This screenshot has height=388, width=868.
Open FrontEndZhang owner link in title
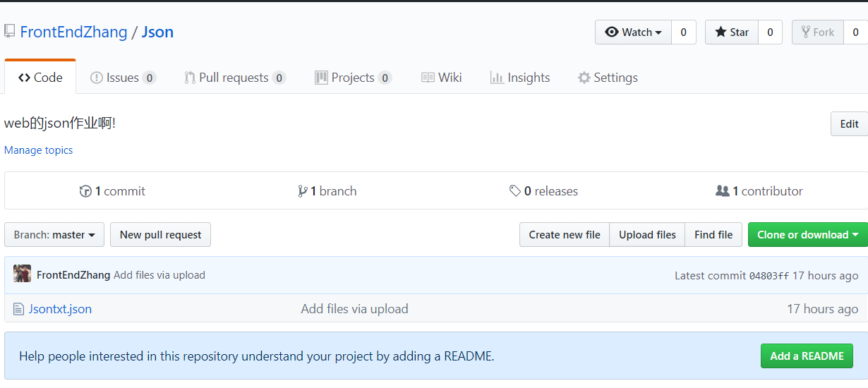tap(73, 32)
